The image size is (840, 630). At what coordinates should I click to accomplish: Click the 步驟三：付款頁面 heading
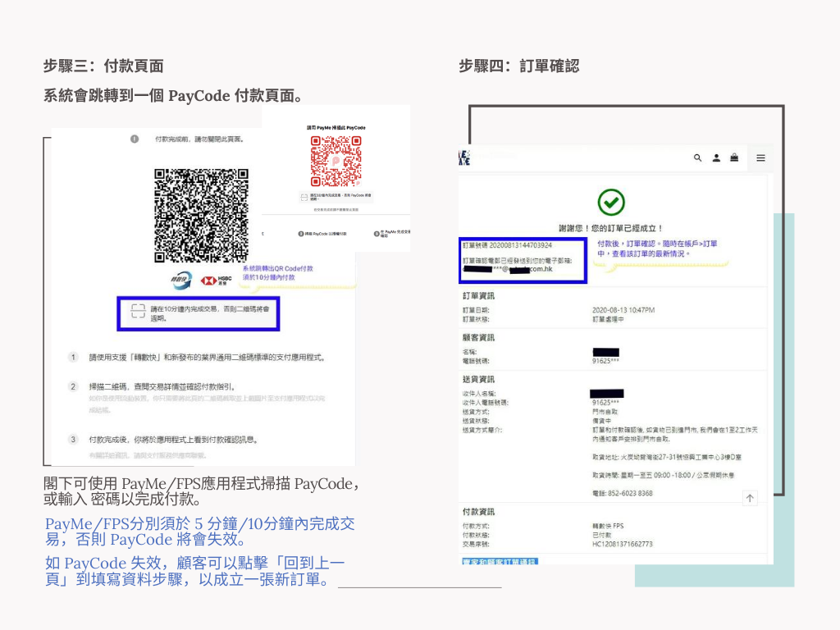(x=103, y=66)
